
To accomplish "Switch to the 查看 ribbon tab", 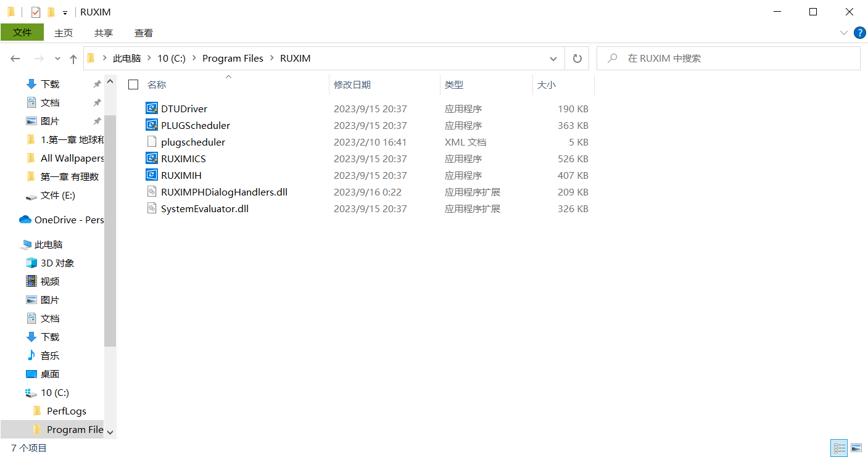I will [x=144, y=33].
